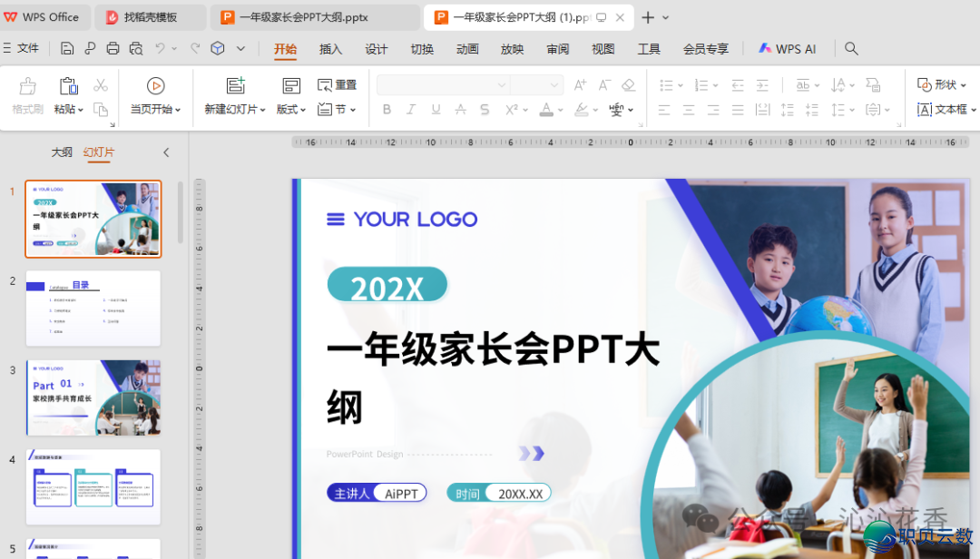Screen dimensions: 980x559
Task: Click Increase Font Size icon
Action: point(580,85)
